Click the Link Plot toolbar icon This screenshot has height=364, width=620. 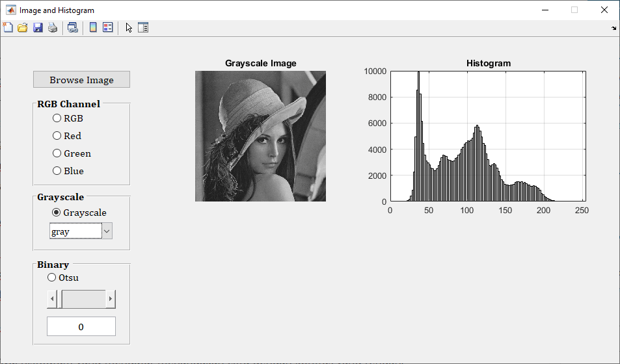pyautogui.click(x=72, y=27)
